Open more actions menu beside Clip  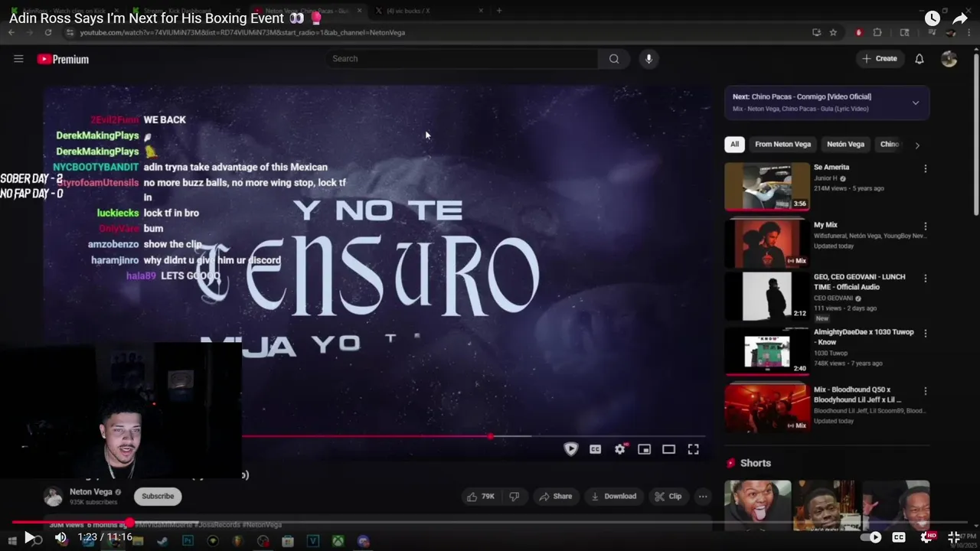(702, 496)
